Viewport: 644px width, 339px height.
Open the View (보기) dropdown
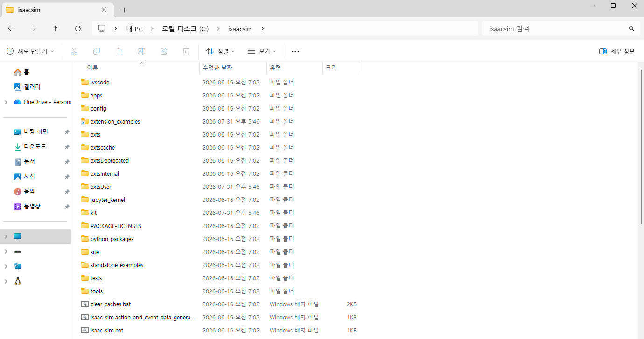[x=262, y=51]
